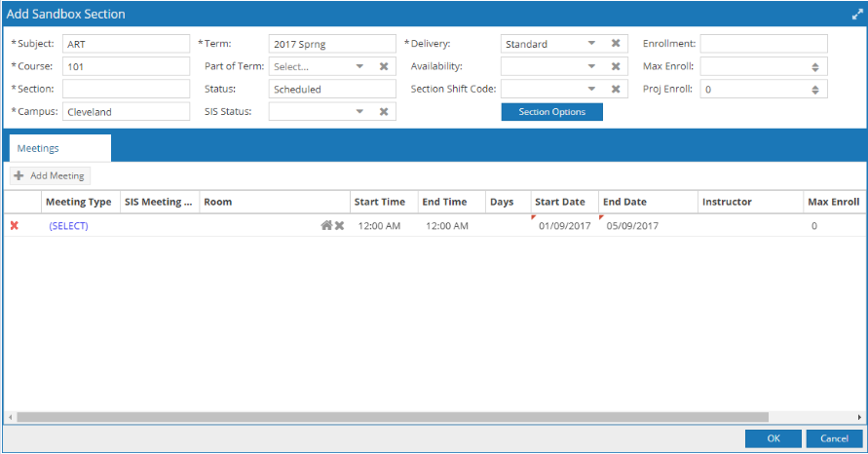The image size is (868, 454).
Task: Click the scrollbar's right arrow
Action: click(859, 417)
